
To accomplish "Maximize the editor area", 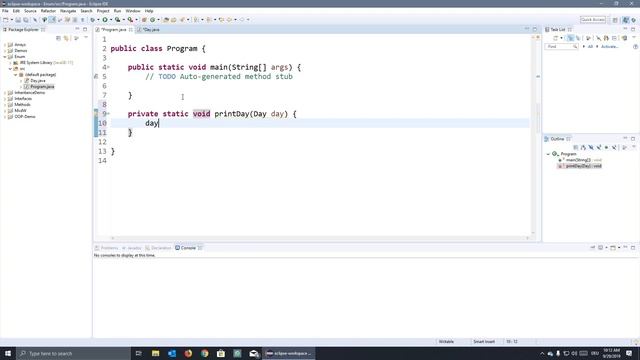I will click(535, 29).
